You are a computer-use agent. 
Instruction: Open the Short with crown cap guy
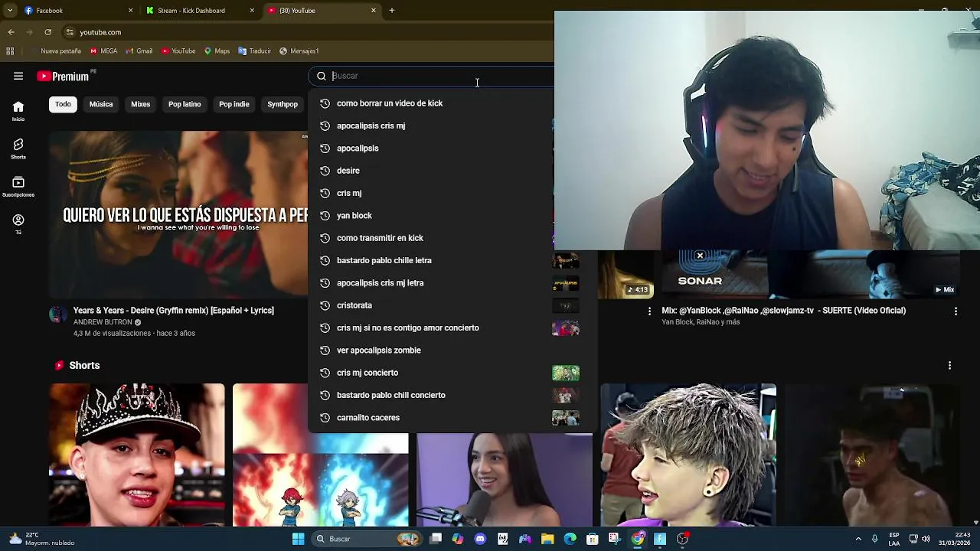[x=137, y=455]
